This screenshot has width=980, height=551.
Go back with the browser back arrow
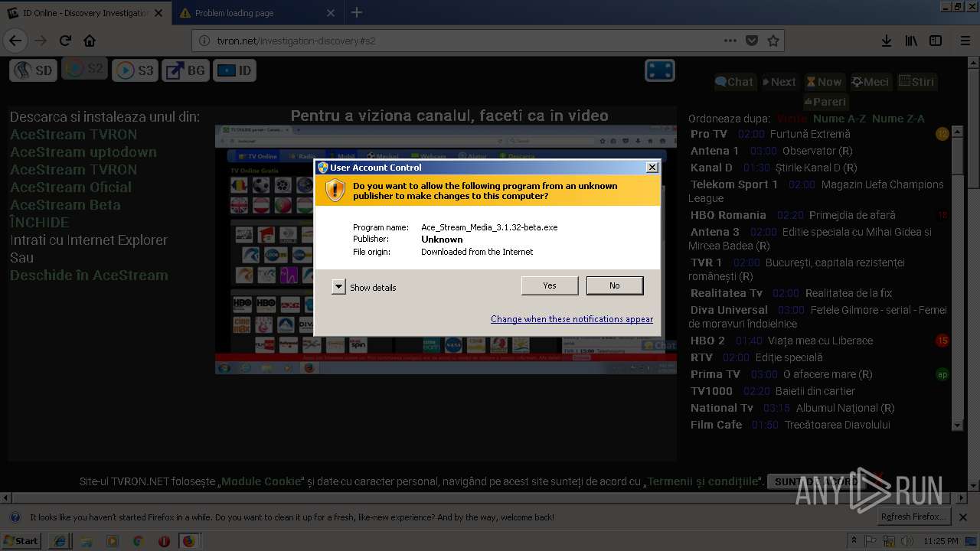click(x=15, y=41)
